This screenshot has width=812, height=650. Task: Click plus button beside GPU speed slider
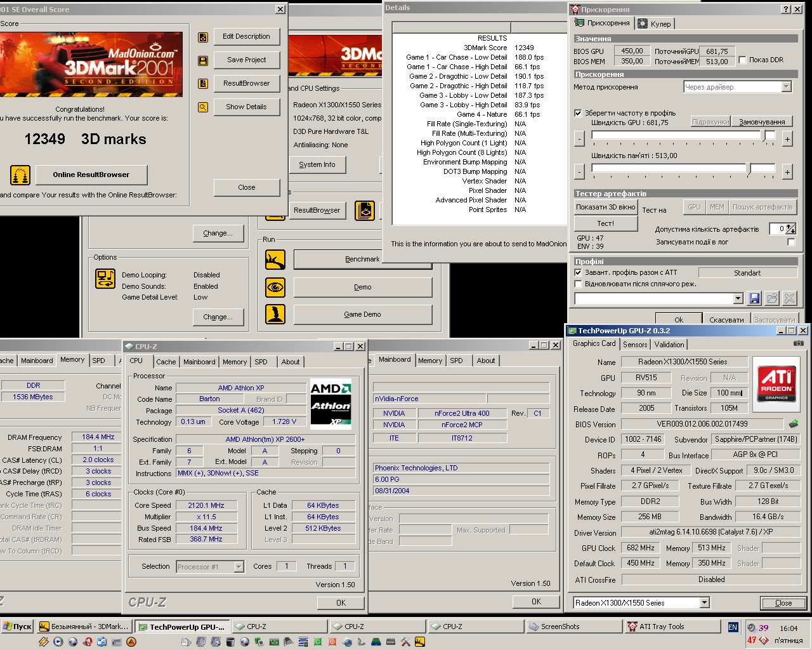click(787, 138)
